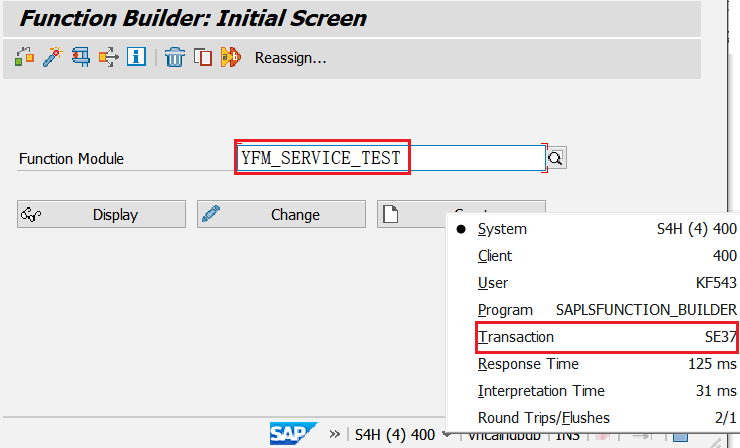This screenshot has height=448, width=740.
Task: Click the Rename function module icon
Action: click(231, 57)
